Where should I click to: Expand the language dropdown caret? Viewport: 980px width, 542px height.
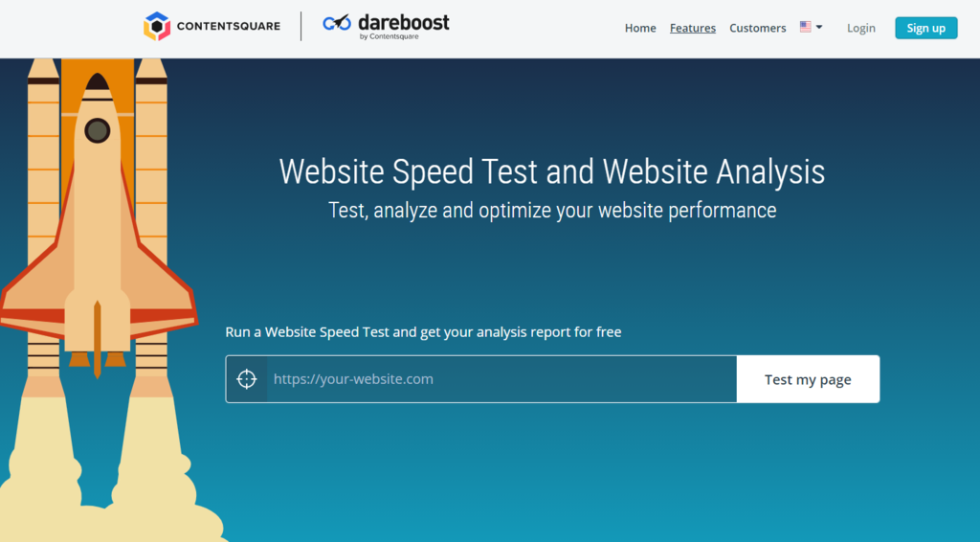pyautogui.click(x=819, y=27)
